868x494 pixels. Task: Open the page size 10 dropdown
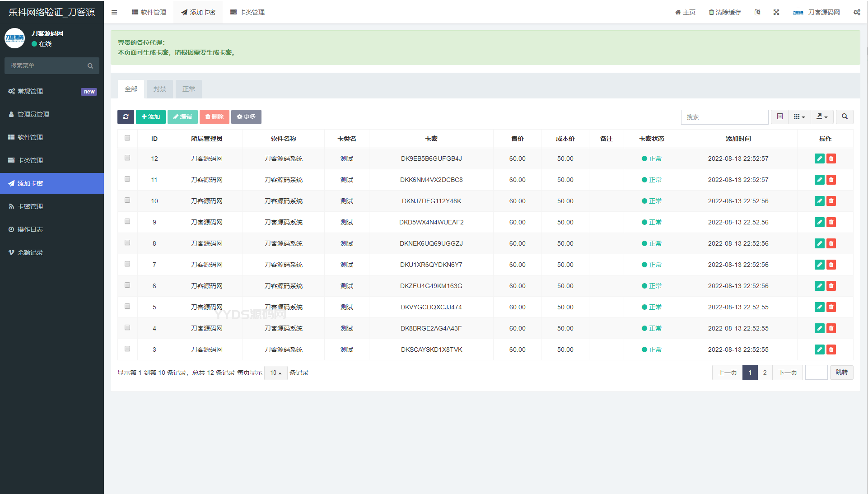(x=275, y=373)
